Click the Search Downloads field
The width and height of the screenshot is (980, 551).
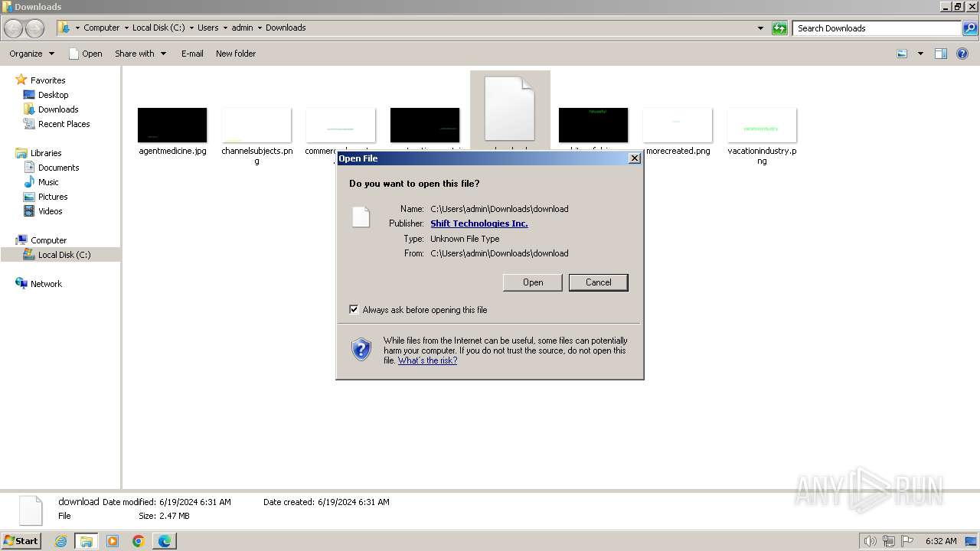coord(877,28)
